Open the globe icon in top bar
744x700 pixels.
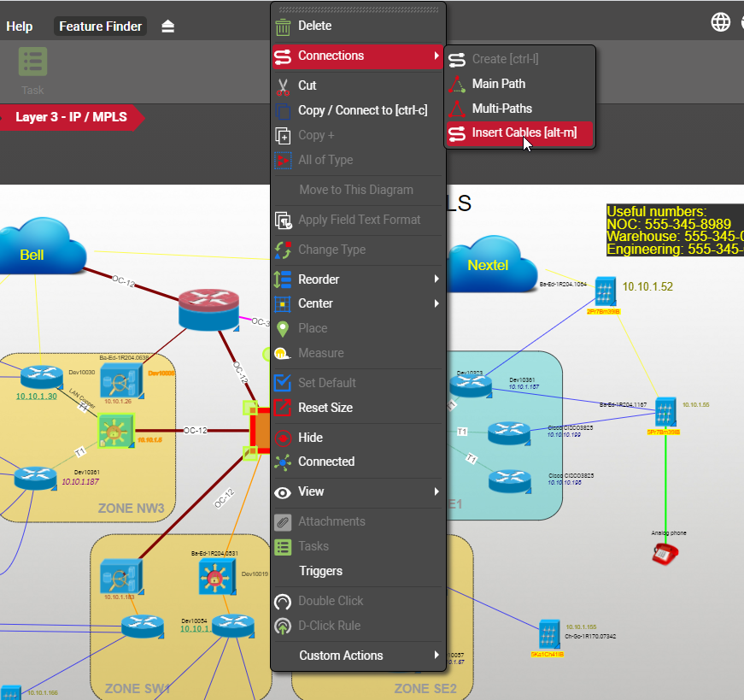pyautogui.click(x=721, y=22)
